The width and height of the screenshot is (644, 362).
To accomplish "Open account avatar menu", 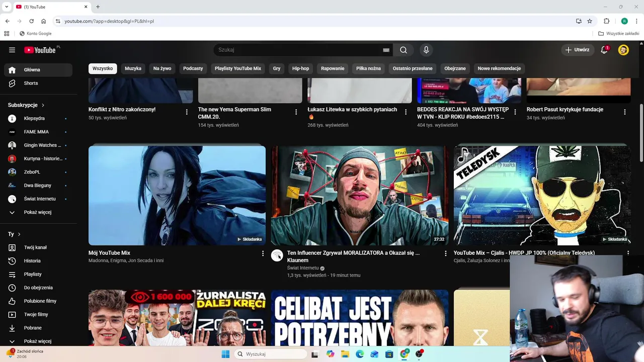I will (x=623, y=50).
